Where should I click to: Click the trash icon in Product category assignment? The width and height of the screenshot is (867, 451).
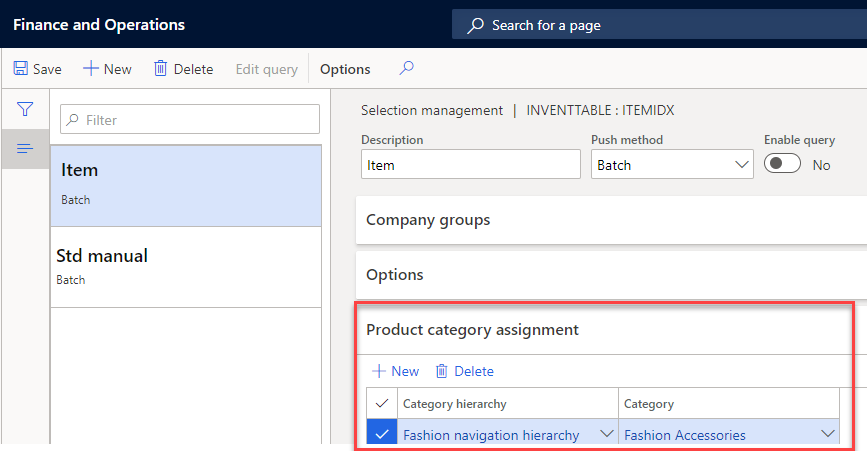[441, 371]
